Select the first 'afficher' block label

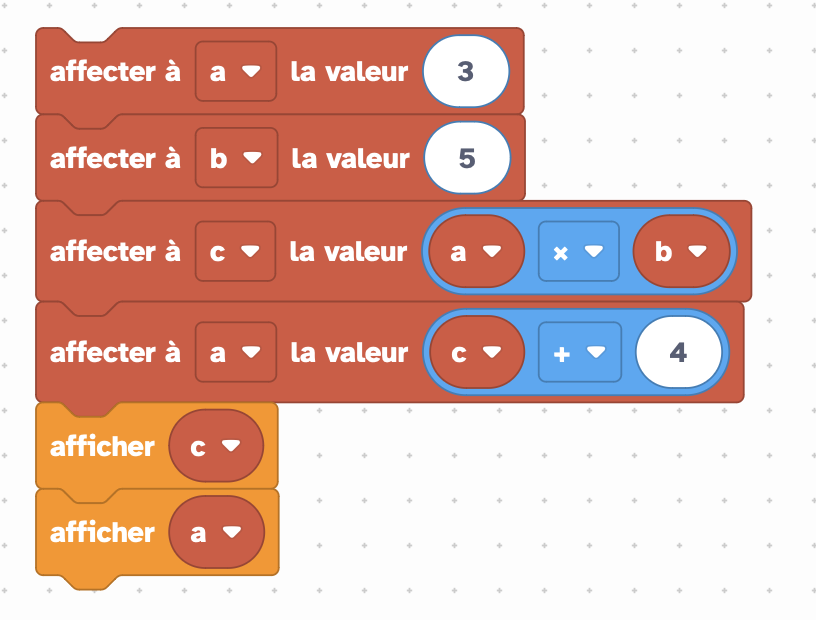click(x=103, y=446)
